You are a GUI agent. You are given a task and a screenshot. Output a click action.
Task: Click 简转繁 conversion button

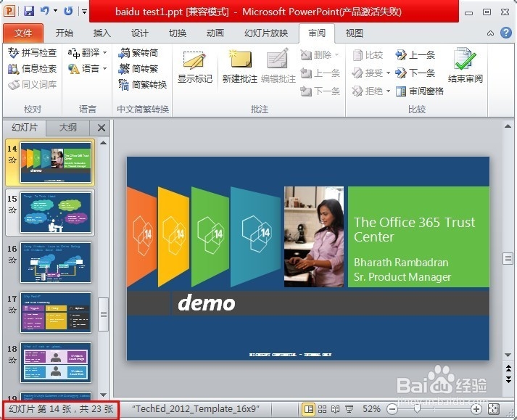click(138, 69)
